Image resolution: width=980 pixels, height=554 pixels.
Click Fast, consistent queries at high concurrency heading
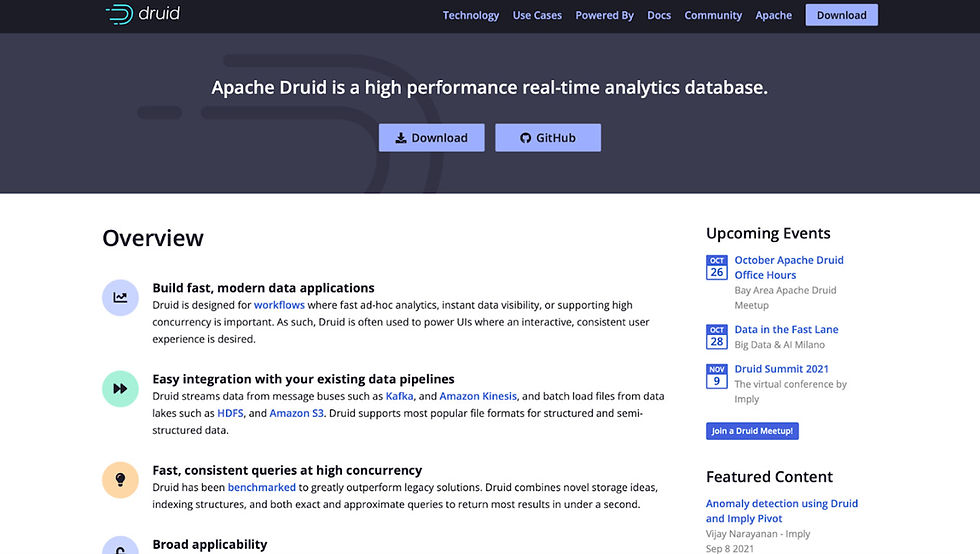[287, 470]
